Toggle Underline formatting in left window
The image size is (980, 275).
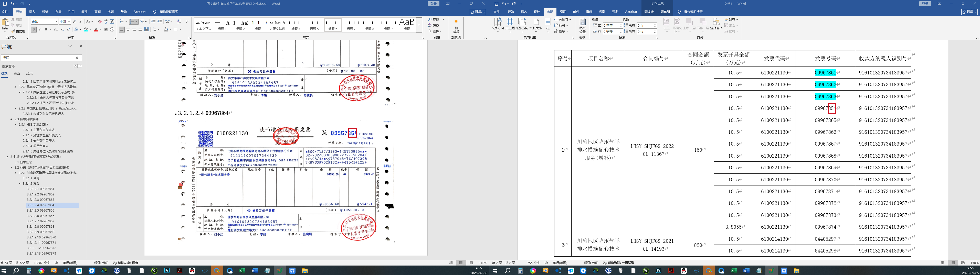click(46, 30)
